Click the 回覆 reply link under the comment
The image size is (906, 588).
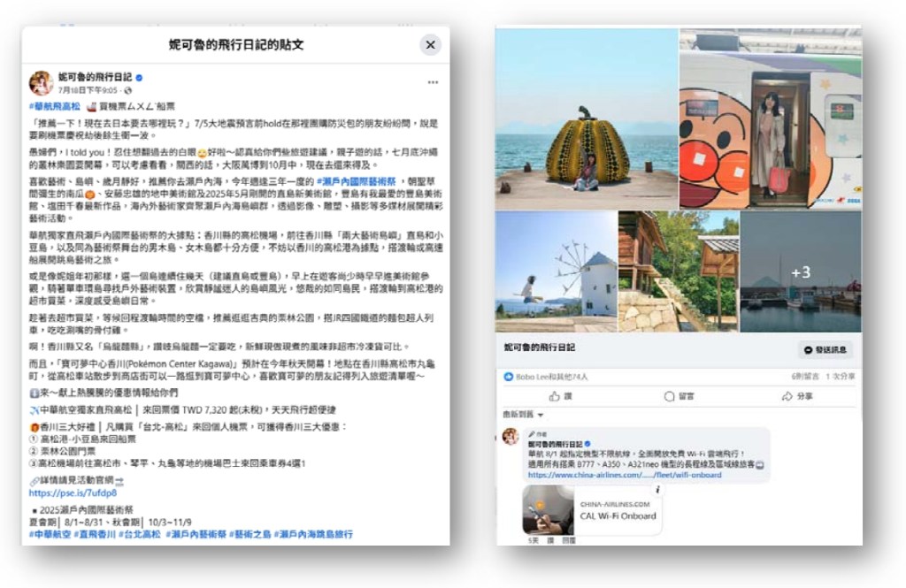(x=568, y=539)
